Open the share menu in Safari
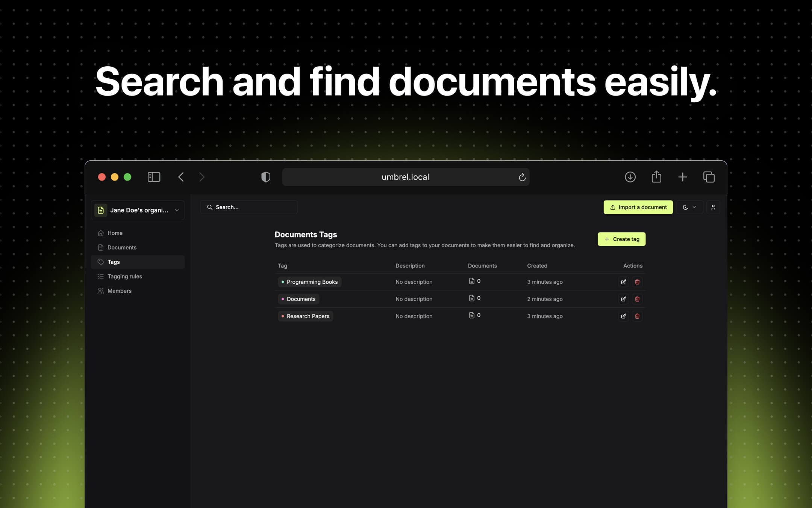Screen dimensions: 812x508 [656, 177]
